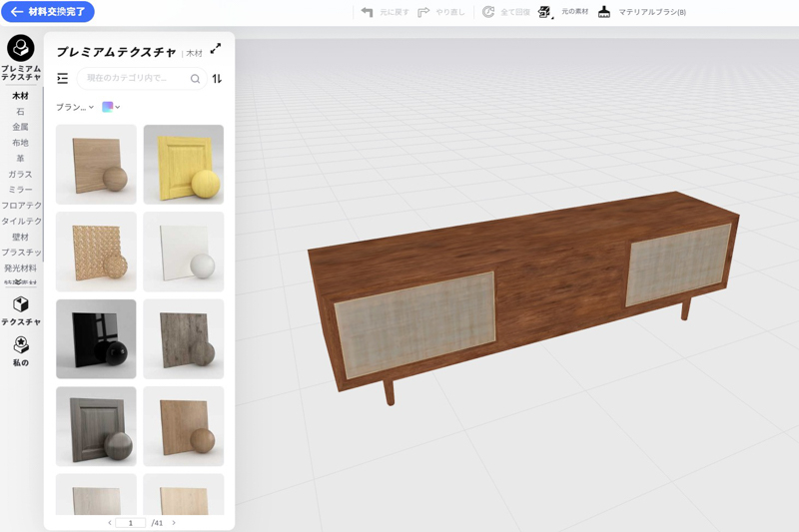The image size is (799, 532).
Task: Select 革 leather category
Action: (20, 159)
